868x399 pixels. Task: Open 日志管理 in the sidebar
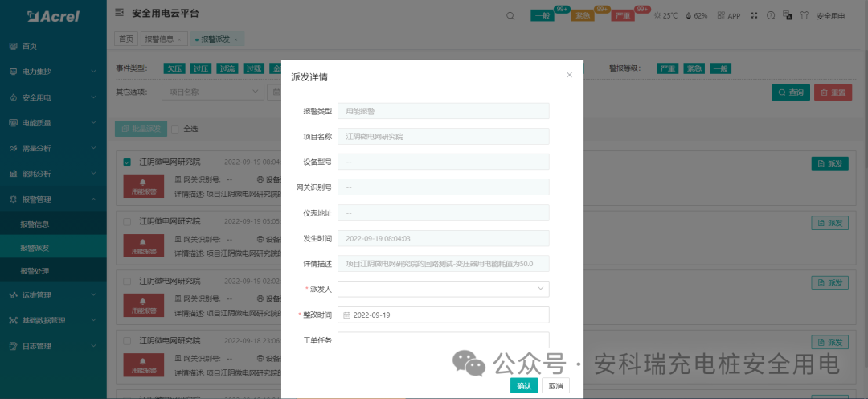click(x=53, y=347)
